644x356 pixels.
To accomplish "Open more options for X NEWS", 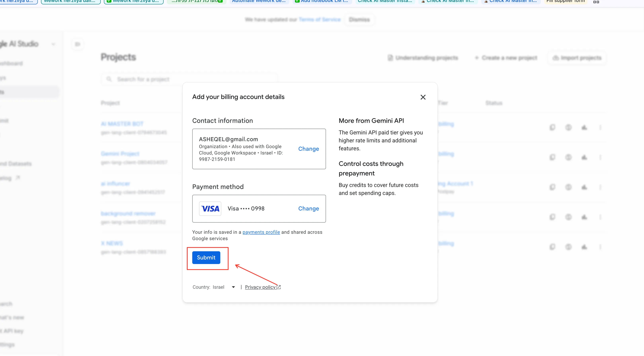I will (x=600, y=247).
